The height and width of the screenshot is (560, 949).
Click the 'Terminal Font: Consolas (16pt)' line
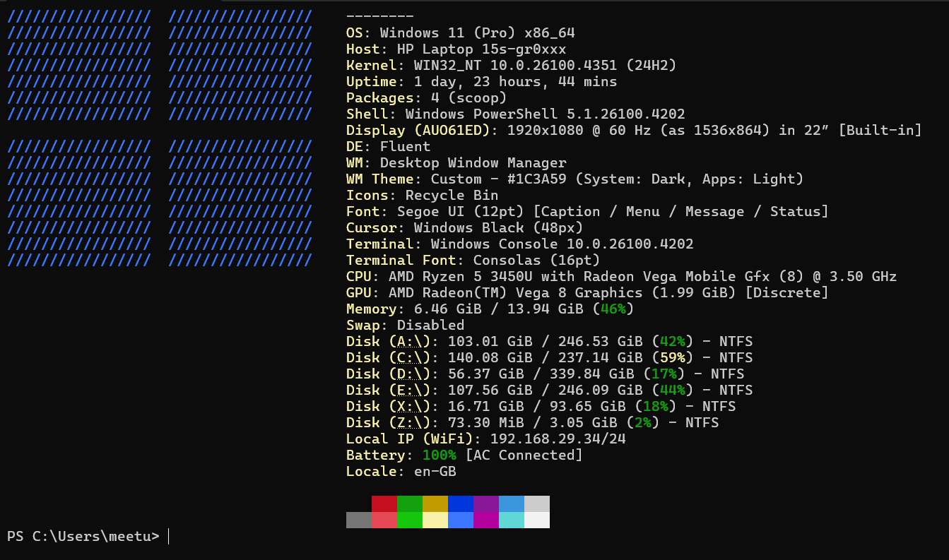pos(473,260)
